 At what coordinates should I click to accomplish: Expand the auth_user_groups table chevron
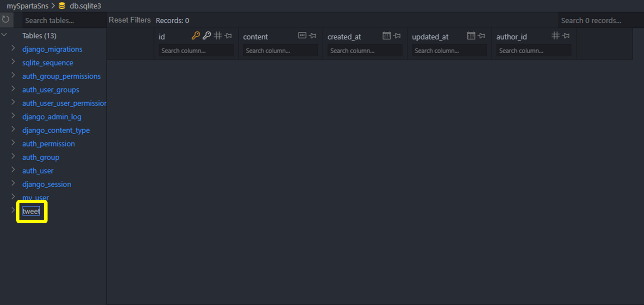(13, 89)
